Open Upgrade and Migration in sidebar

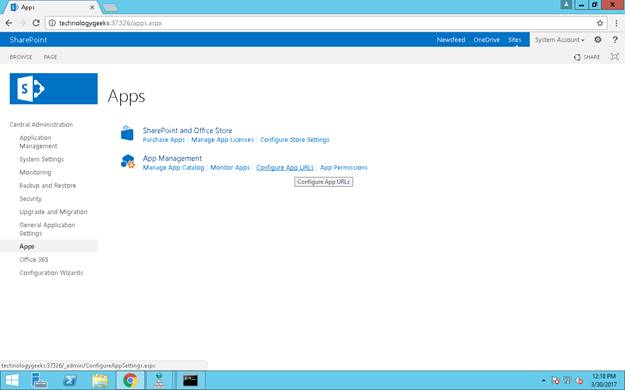(x=53, y=212)
